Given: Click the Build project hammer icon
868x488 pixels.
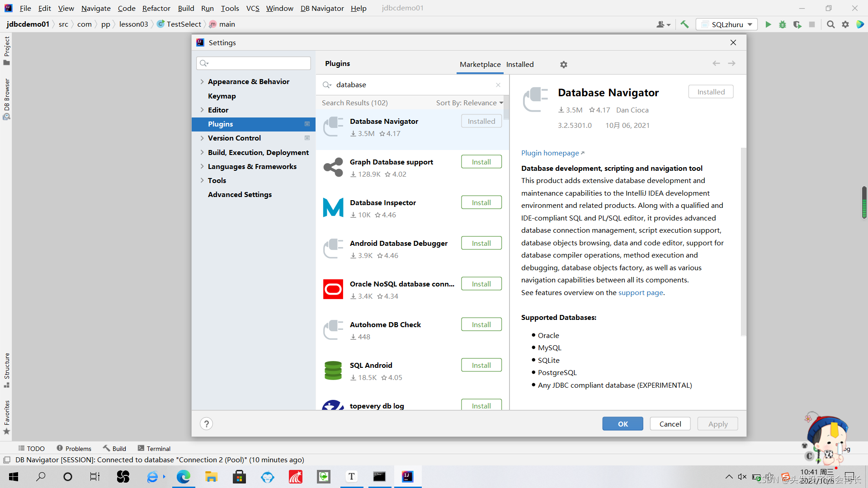Looking at the screenshot, I should coord(684,24).
